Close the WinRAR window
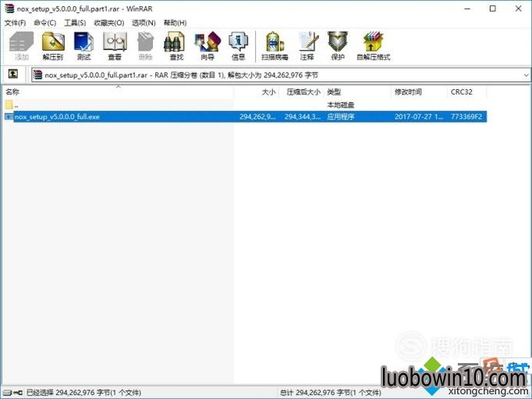The height and width of the screenshot is (399, 532). [519, 9]
